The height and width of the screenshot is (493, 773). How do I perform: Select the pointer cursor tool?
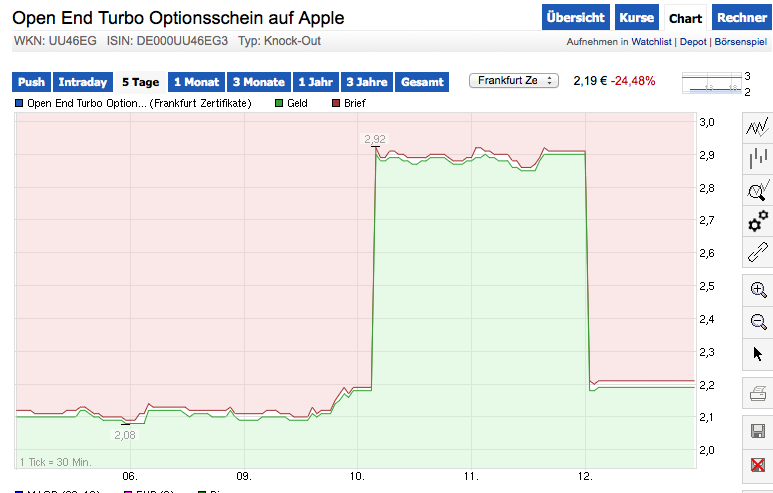click(757, 353)
